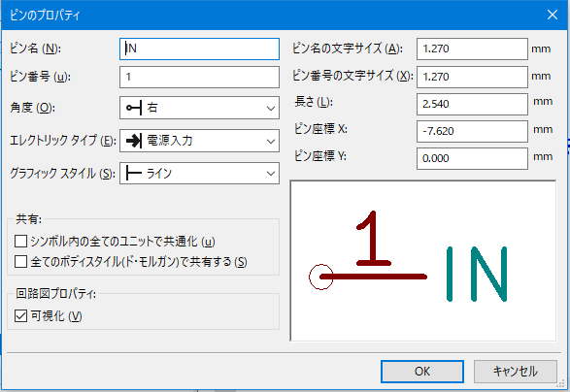Click the ピン番号 input field
This screenshot has height=392, width=570.
click(x=199, y=77)
